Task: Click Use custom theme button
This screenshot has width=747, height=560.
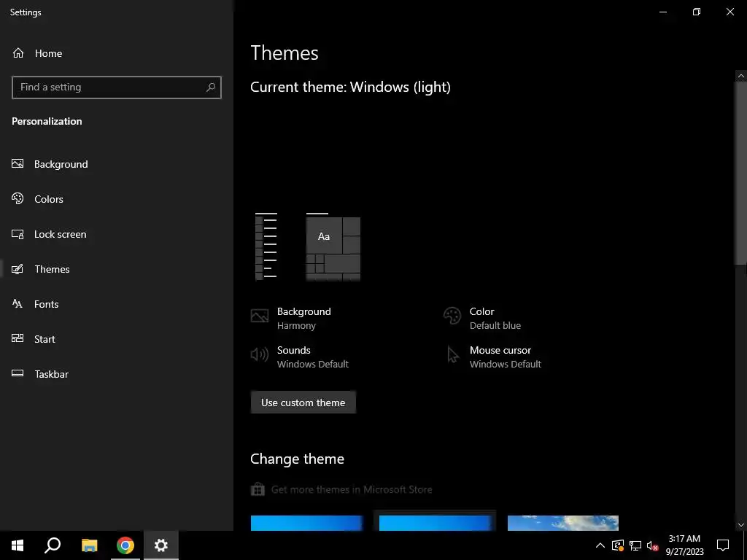Action: click(303, 402)
